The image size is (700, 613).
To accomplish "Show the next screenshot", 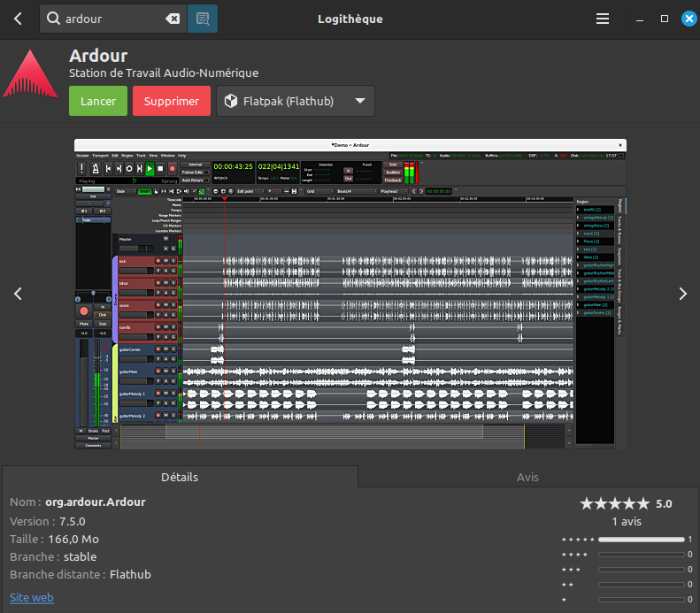I will coord(682,294).
